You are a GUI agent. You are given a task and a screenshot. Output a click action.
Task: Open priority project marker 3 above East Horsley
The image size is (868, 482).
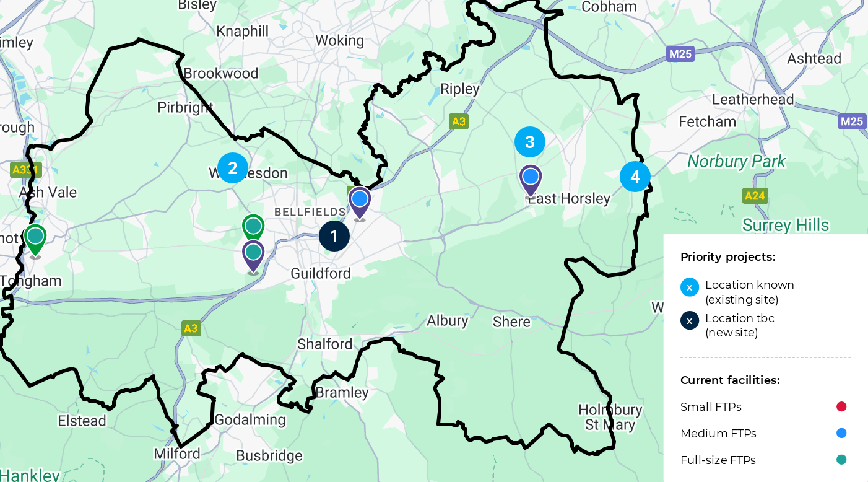pyautogui.click(x=530, y=142)
